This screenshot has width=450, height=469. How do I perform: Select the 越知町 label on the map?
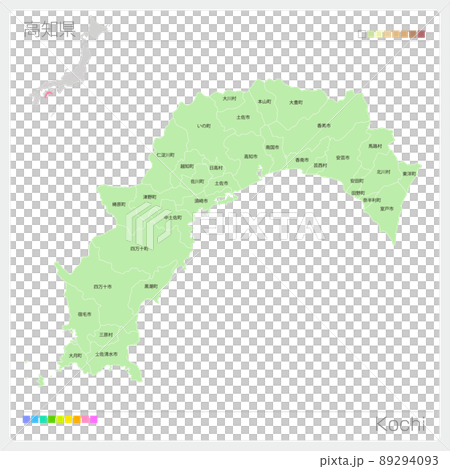pos(187,166)
